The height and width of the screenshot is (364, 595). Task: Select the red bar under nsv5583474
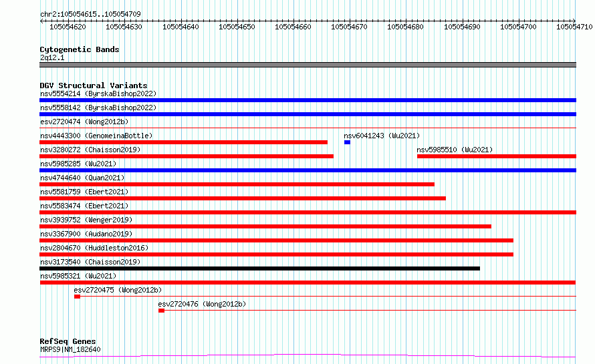pos(308,212)
